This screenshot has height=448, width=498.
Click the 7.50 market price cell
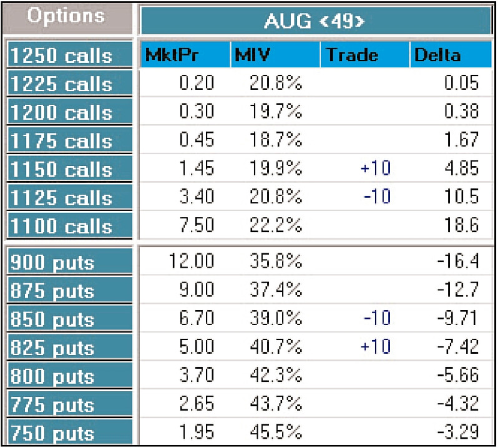click(x=197, y=225)
